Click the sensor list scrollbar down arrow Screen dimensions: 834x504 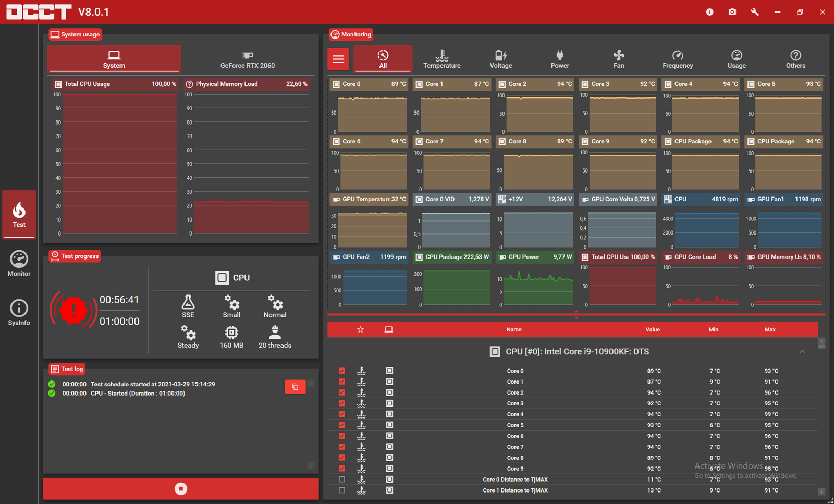[821, 491]
